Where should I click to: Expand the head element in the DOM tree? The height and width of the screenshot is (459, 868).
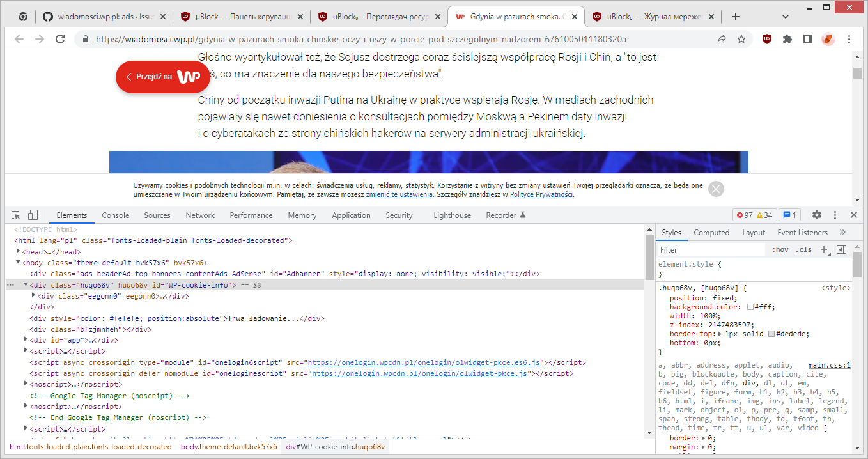coord(19,251)
